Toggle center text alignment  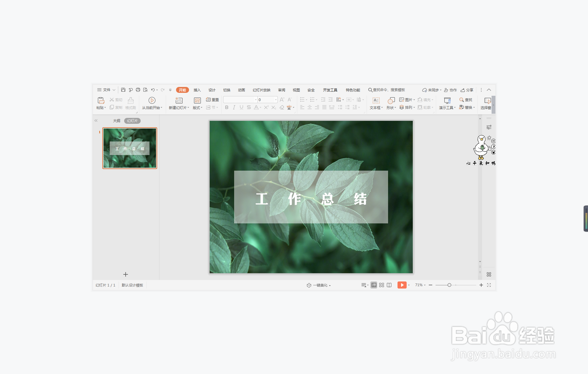pyautogui.click(x=310, y=107)
